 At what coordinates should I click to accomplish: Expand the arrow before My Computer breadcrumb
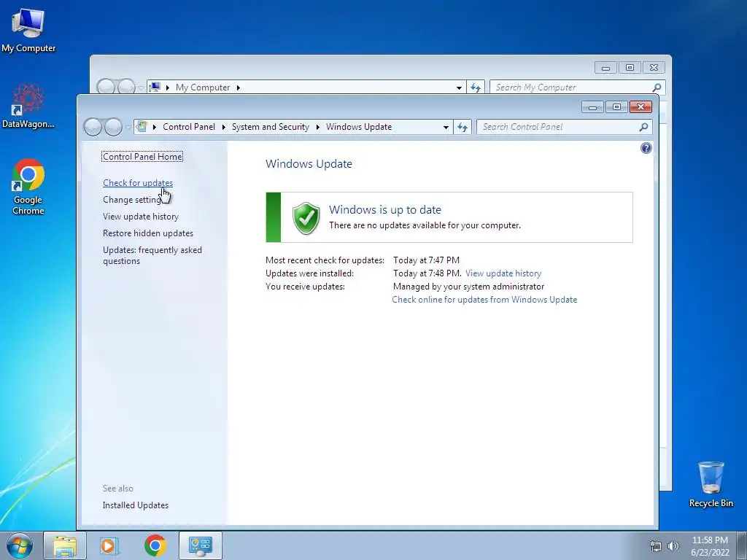click(x=167, y=87)
